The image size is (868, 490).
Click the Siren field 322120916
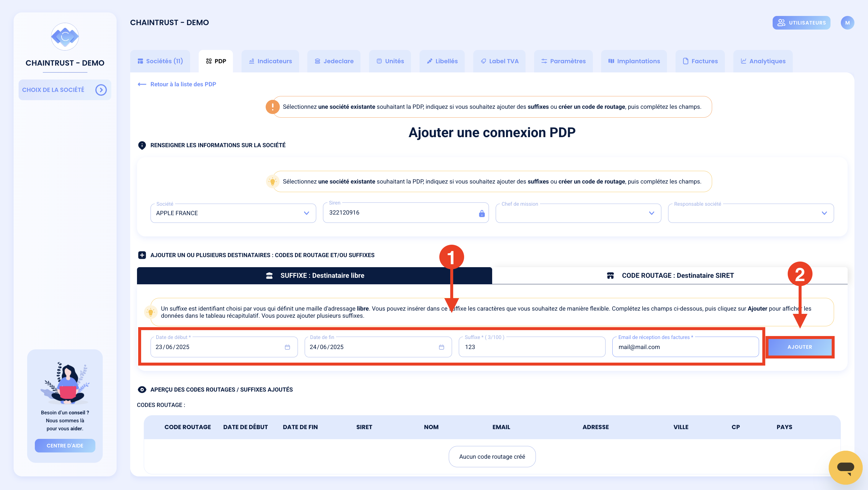click(406, 213)
